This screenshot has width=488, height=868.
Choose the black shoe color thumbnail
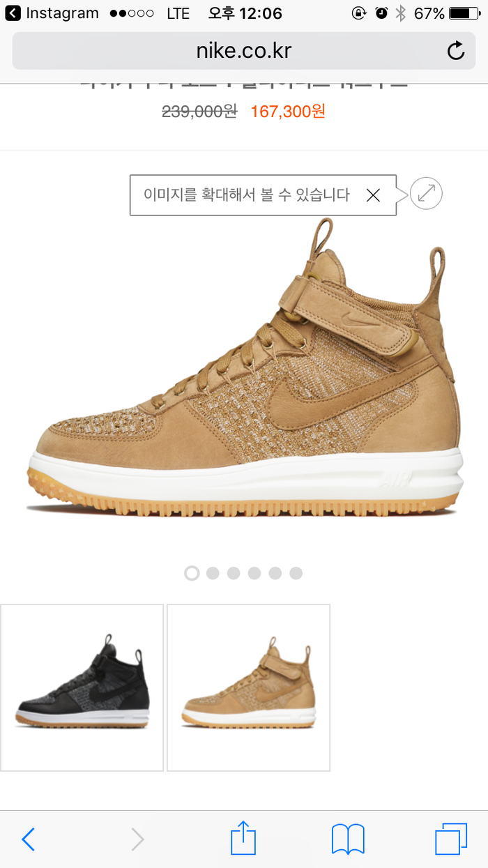tap(82, 687)
